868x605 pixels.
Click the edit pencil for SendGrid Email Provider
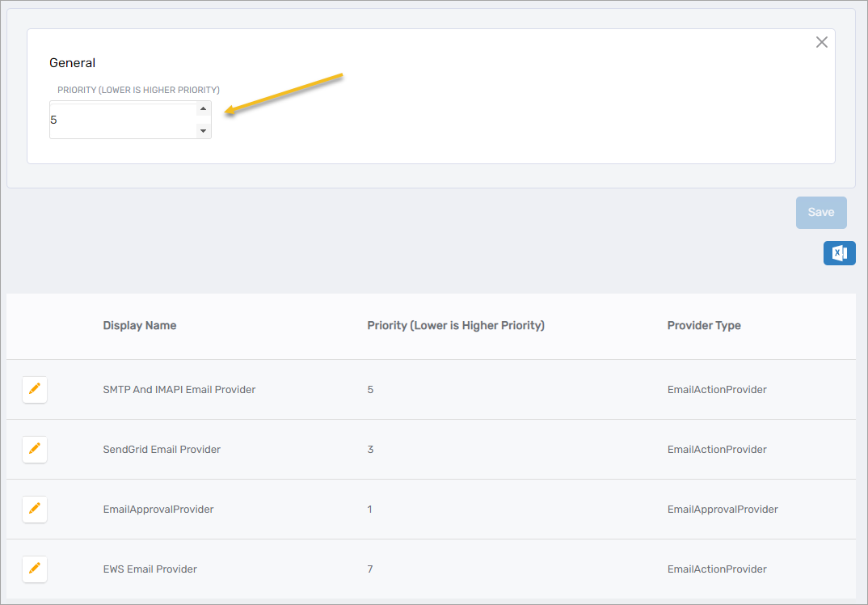coord(35,450)
